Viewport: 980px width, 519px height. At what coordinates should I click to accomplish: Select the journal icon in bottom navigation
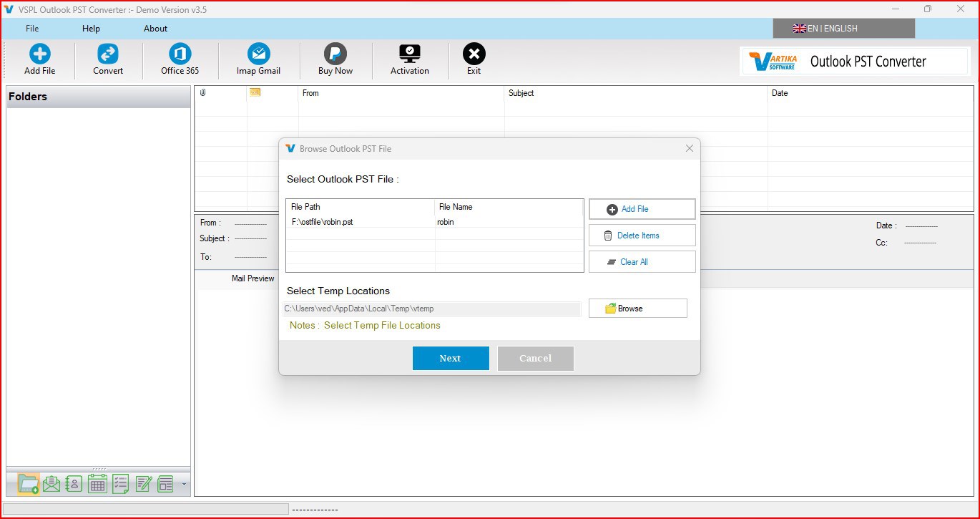[166, 484]
